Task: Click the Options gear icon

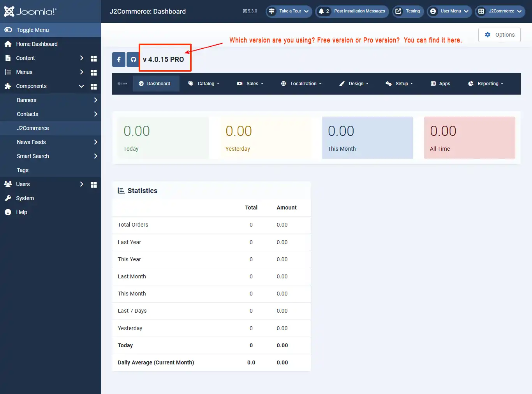Action: (x=488, y=35)
